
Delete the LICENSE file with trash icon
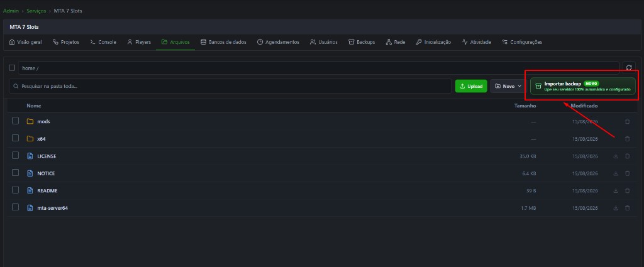[627, 156]
